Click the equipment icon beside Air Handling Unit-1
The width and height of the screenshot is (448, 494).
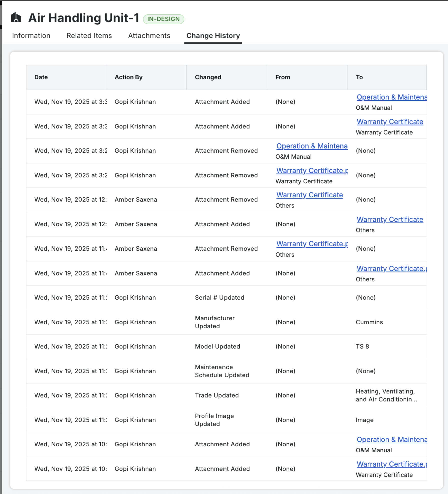point(16,18)
